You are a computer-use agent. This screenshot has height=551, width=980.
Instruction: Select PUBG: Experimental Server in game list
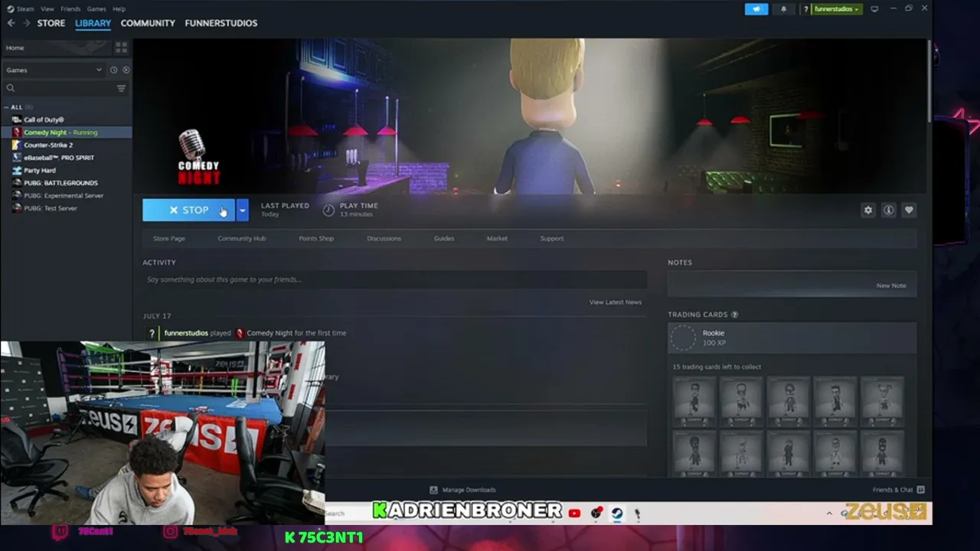pyautogui.click(x=64, y=195)
